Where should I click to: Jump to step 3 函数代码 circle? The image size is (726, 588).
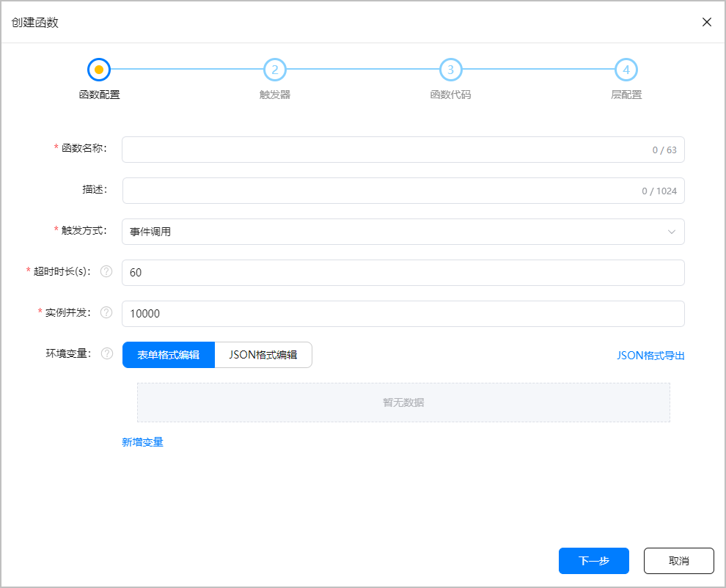(450, 70)
